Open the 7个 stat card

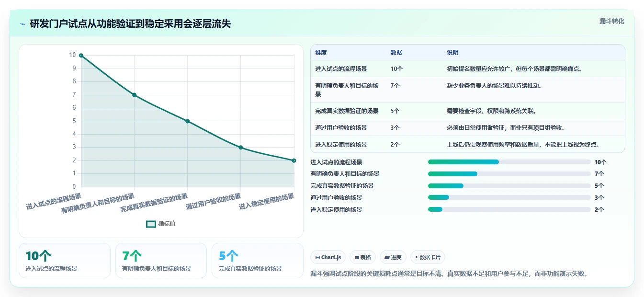(161, 261)
